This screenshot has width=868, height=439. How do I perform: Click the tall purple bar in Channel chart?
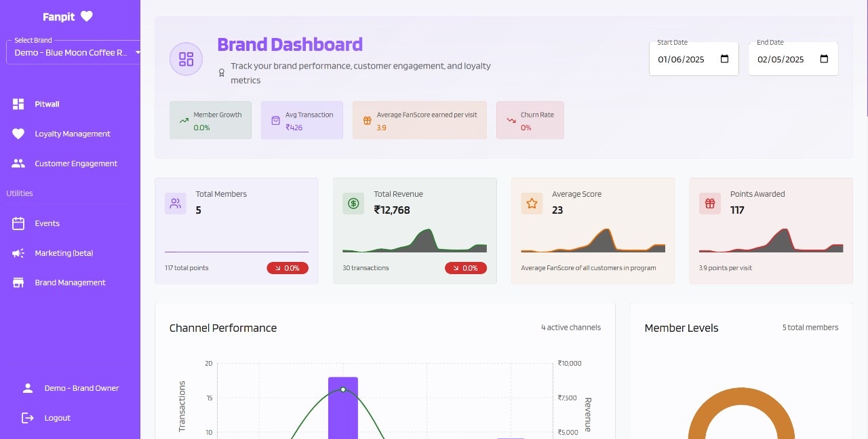343,408
